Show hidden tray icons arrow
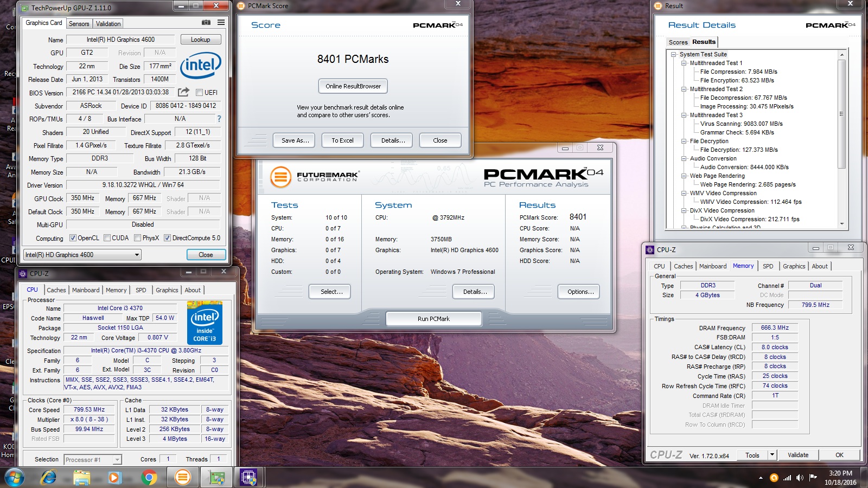The image size is (868, 488). pyautogui.click(x=761, y=478)
